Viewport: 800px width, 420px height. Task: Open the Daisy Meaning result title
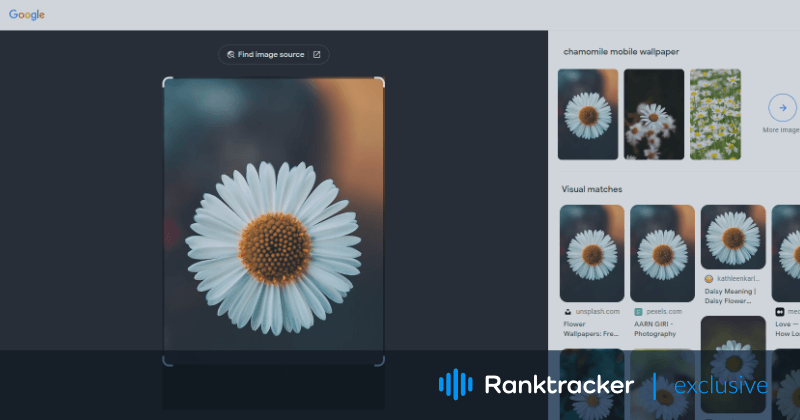730,296
